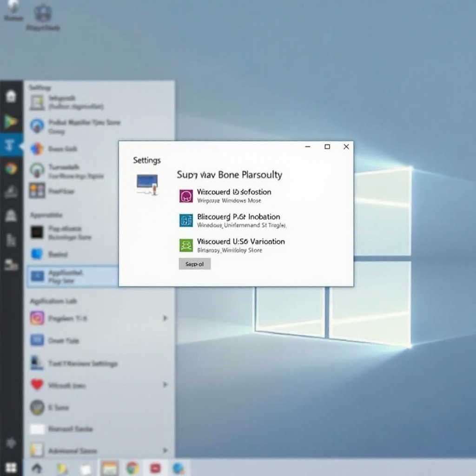Click the purple icon in Settings dialog
476x476 pixels.
[186, 196]
